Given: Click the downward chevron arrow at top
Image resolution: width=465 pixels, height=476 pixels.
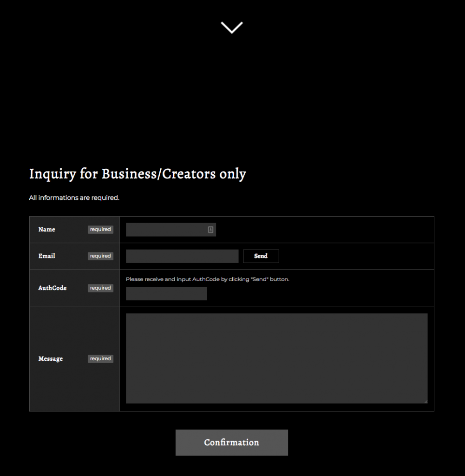Looking at the screenshot, I should point(232,27).
